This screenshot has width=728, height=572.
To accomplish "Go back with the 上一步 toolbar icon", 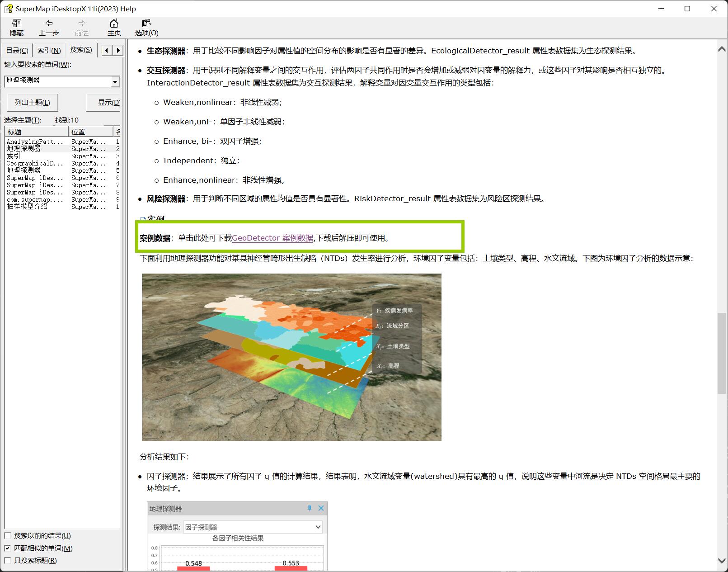I will coord(49,28).
